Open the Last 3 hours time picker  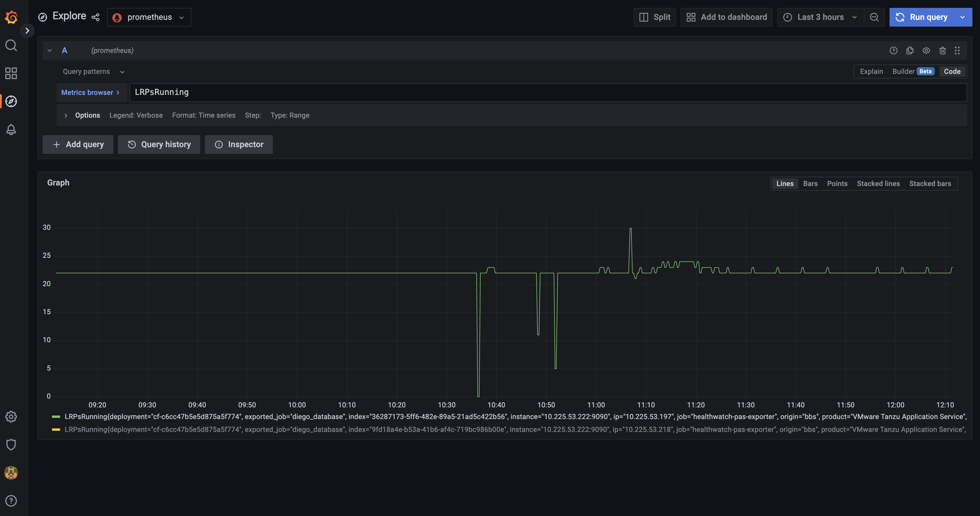pos(820,17)
